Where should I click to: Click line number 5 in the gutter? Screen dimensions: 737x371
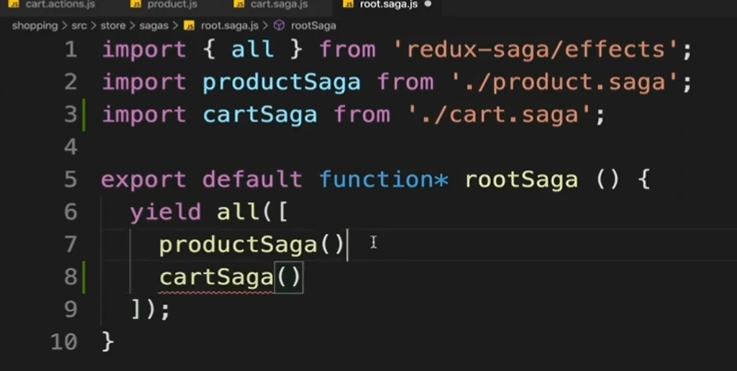(71, 180)
